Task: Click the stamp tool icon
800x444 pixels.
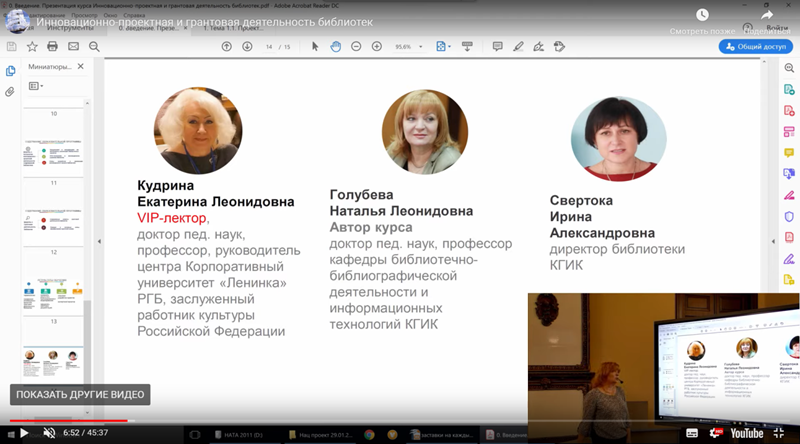Action: click(x=559, y=46)
